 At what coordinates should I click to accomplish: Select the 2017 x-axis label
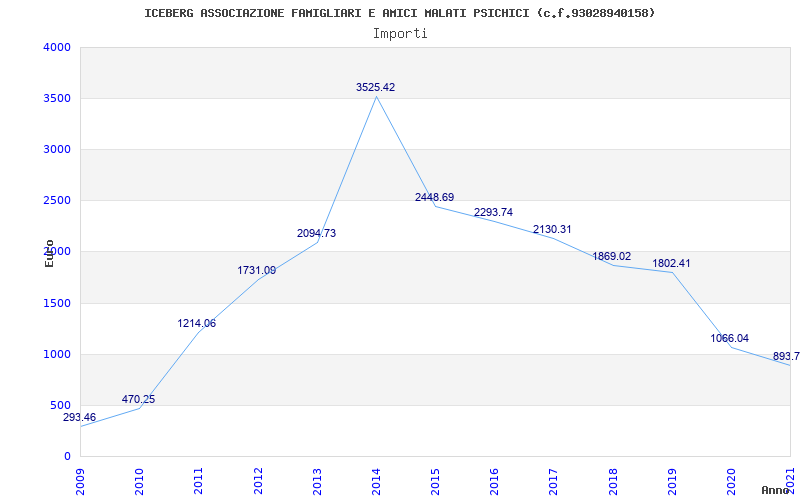[554, 481]
